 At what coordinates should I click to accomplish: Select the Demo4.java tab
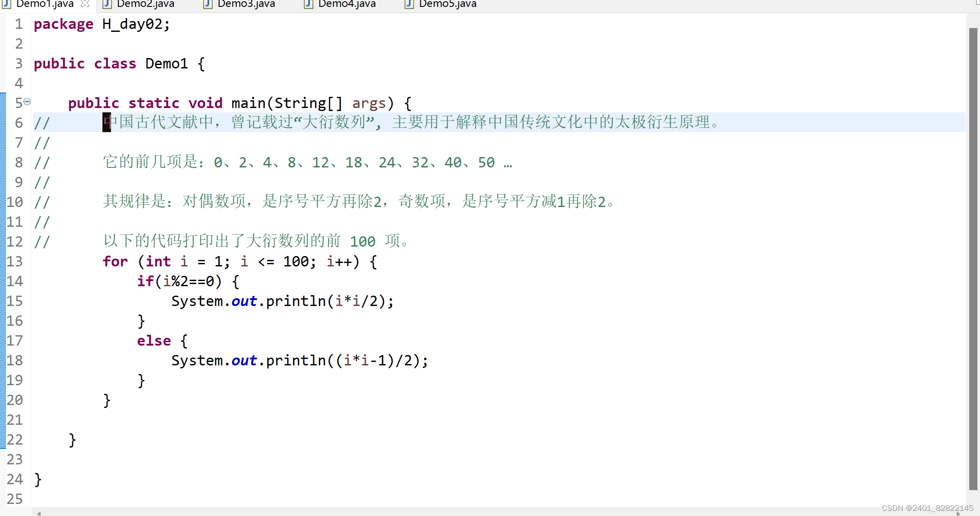pyautogui.click(x=346, y=4)
